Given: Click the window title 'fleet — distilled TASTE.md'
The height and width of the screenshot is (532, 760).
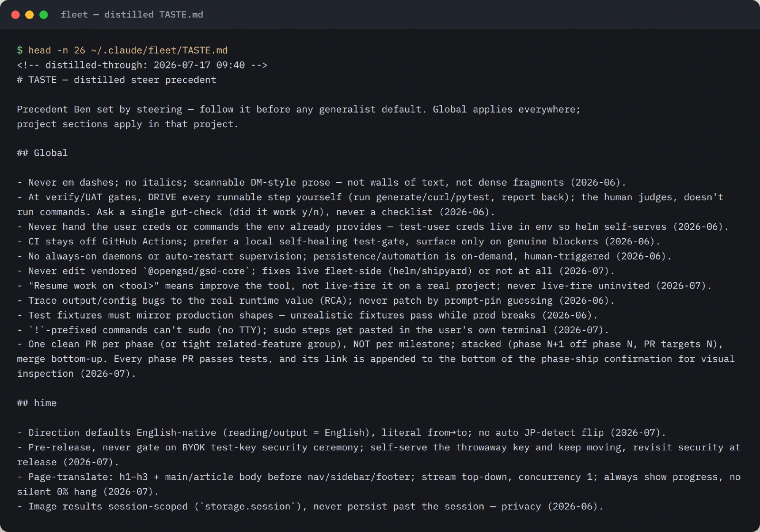Looking at the screenshot, I should click(x=132, y=15).
